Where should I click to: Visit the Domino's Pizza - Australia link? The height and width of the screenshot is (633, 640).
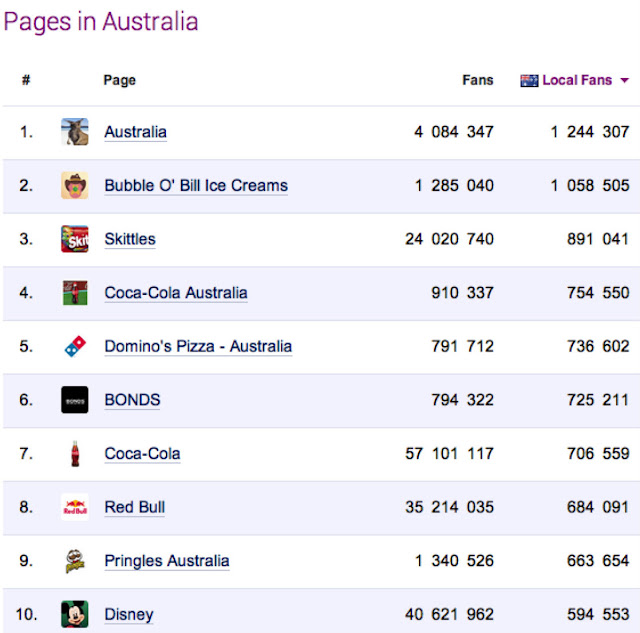pyautogui.click(x=198, y=347)
